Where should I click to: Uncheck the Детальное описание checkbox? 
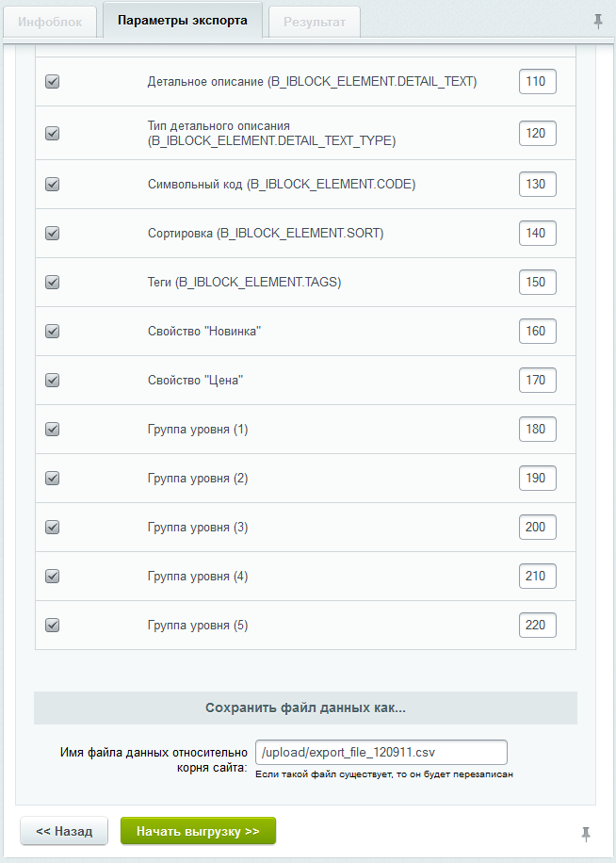coord(53,82)
